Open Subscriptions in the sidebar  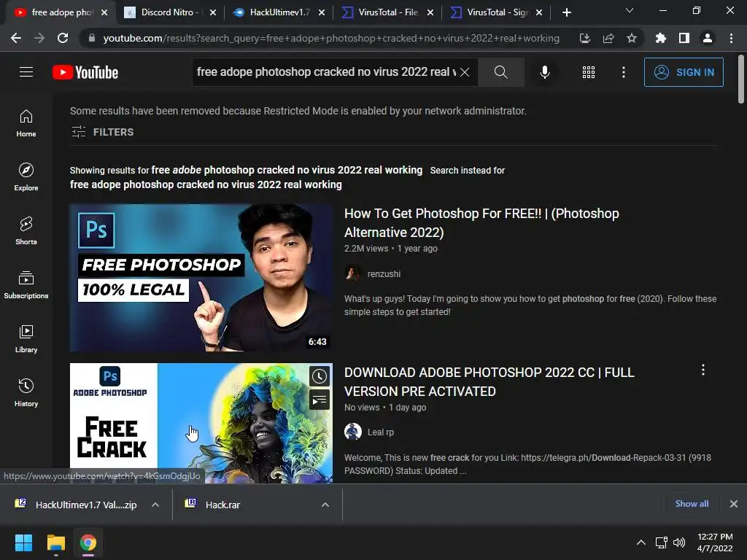(26, 285)
